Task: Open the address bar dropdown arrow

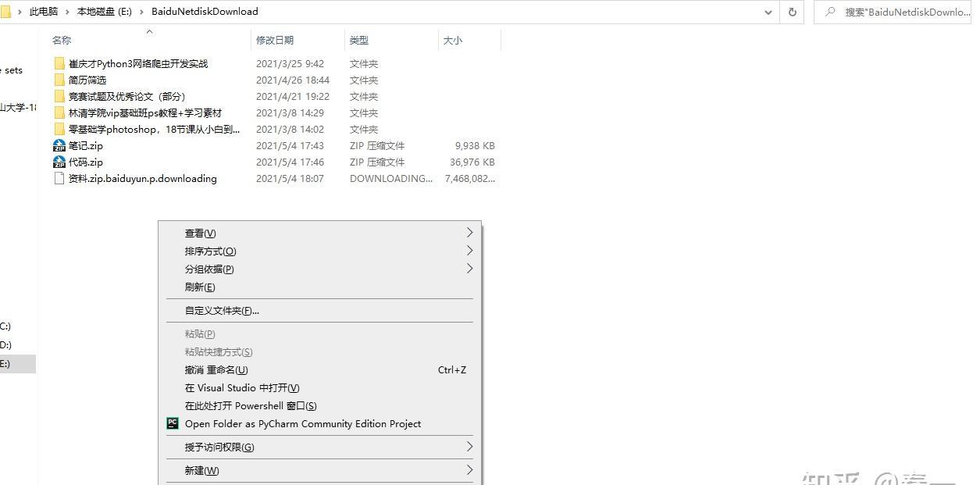Action: (x=768, y=12)
